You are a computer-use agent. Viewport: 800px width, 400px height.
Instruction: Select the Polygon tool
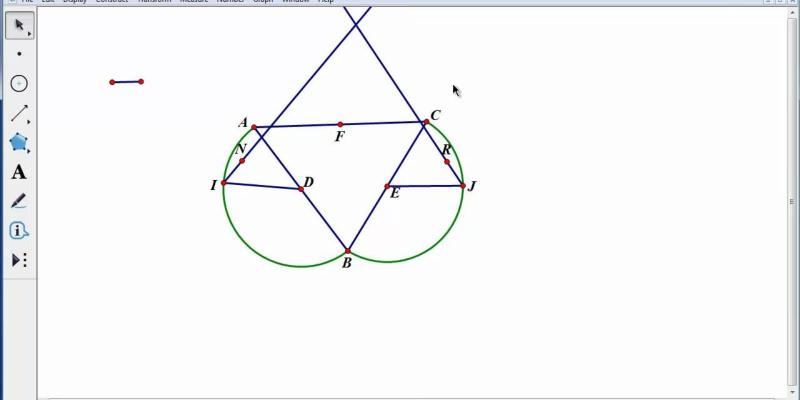coord(19,143)
